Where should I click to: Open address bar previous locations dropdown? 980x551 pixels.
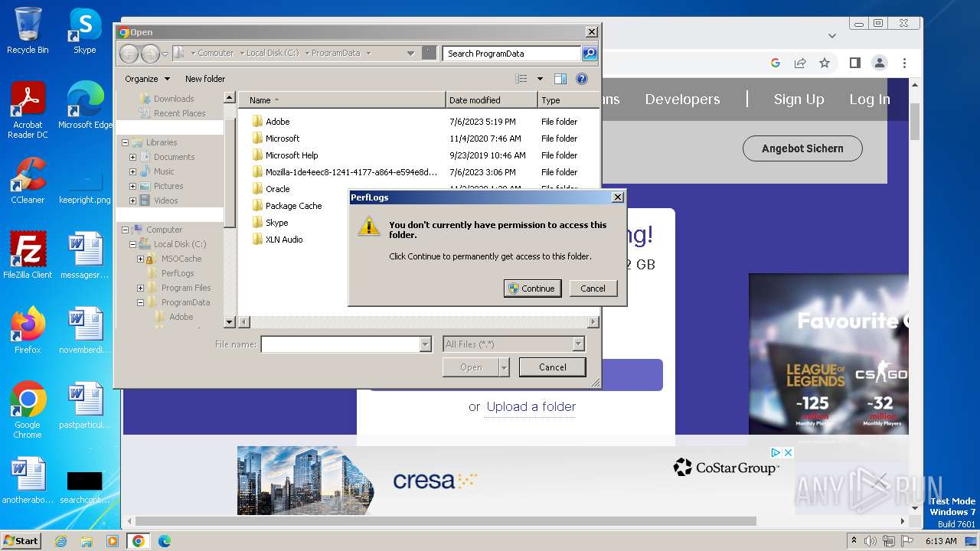coord(410,54)
